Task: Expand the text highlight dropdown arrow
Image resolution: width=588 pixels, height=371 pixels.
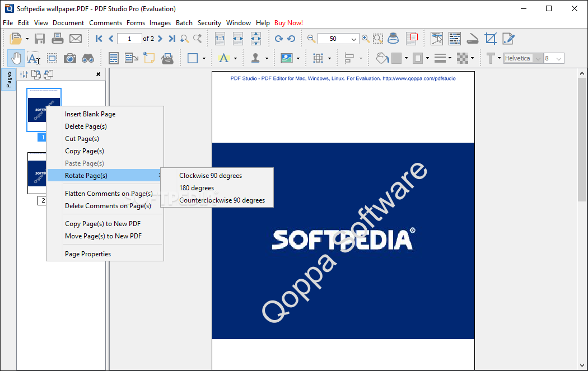Action: pos(236,58)
